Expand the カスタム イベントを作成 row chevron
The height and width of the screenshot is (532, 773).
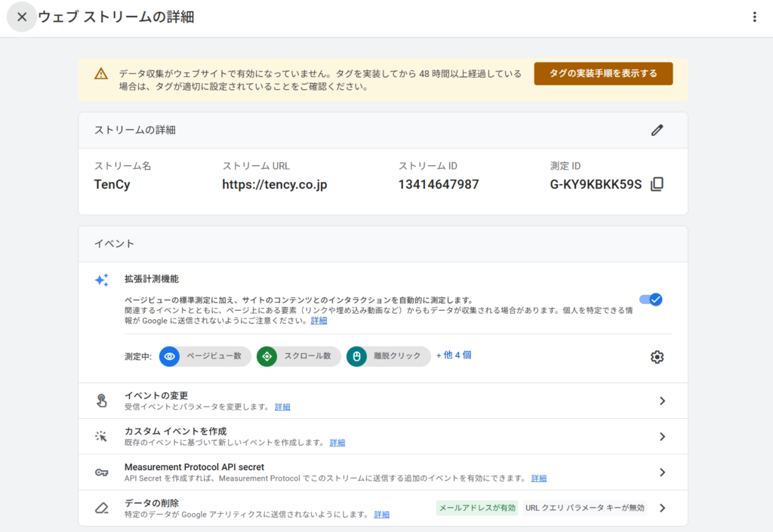[x=662, y=436]
